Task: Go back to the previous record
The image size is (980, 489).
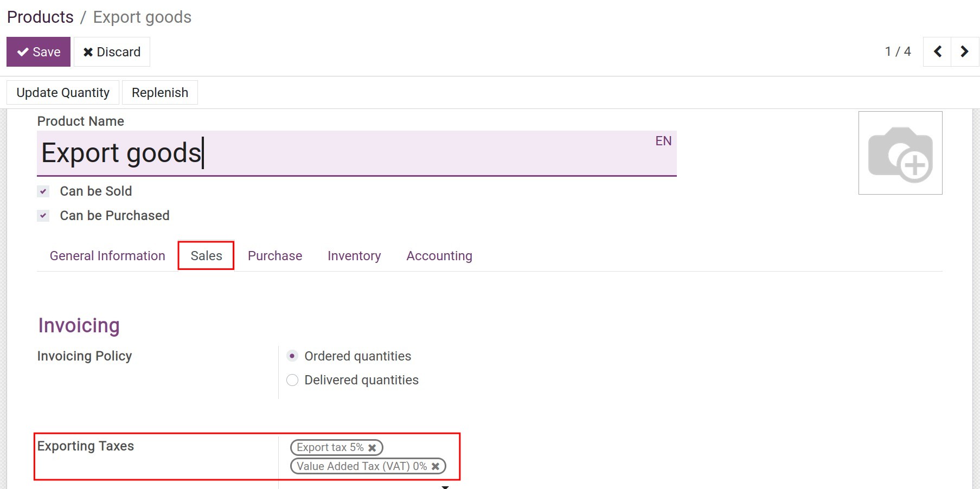Action: point(937,52)
